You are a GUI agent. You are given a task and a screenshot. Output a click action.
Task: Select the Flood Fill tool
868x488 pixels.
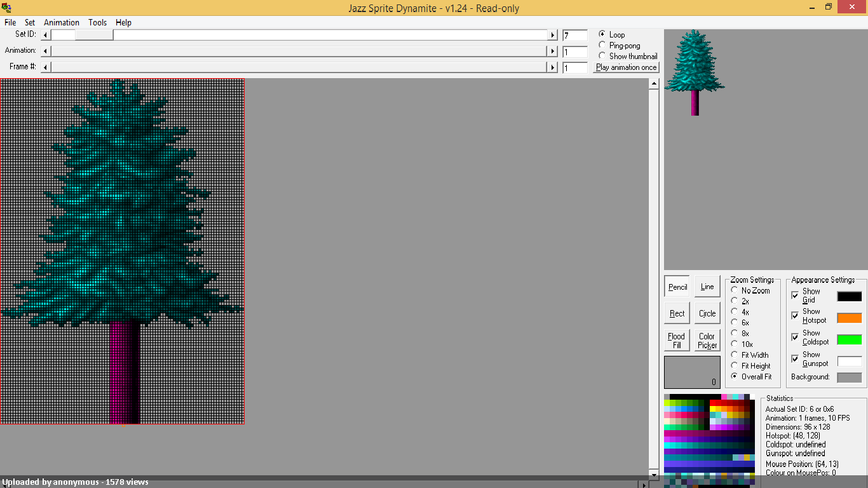(x=677, y=340)
